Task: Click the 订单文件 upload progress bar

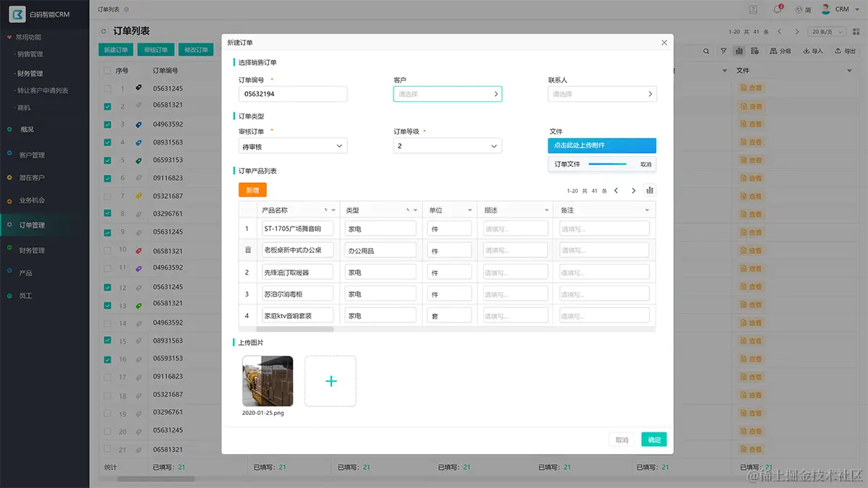Action: click(608, 164)
